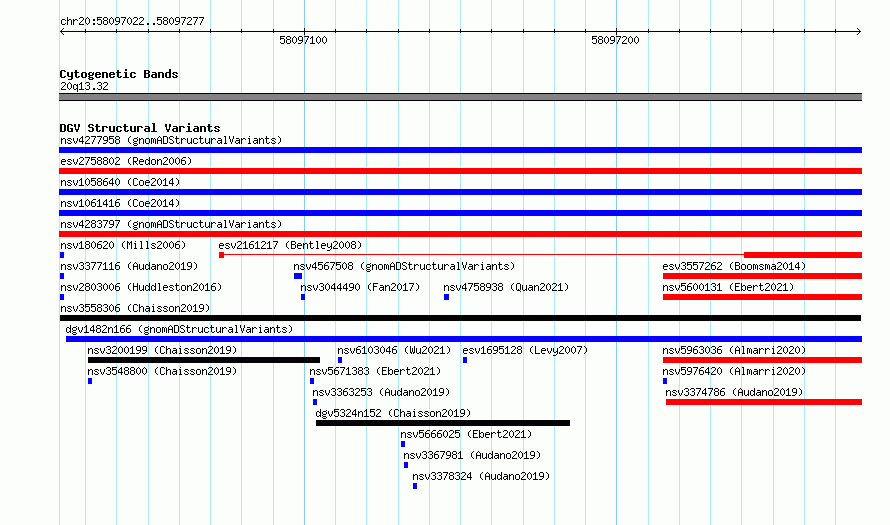Click red bar of esv3557262 (Boomsma2014)
This screenshot has width=890, height=525.
762,276
